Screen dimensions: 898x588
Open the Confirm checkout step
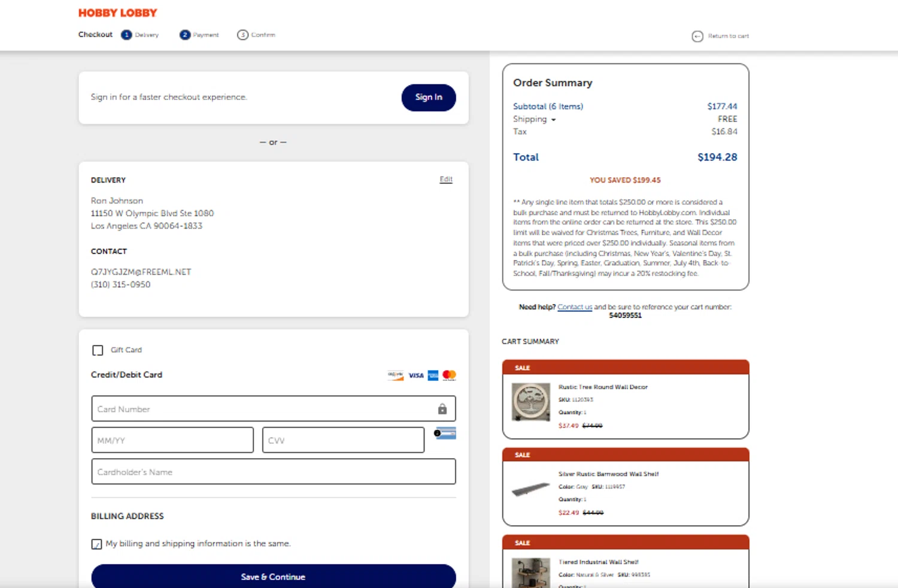coord(256,35)
